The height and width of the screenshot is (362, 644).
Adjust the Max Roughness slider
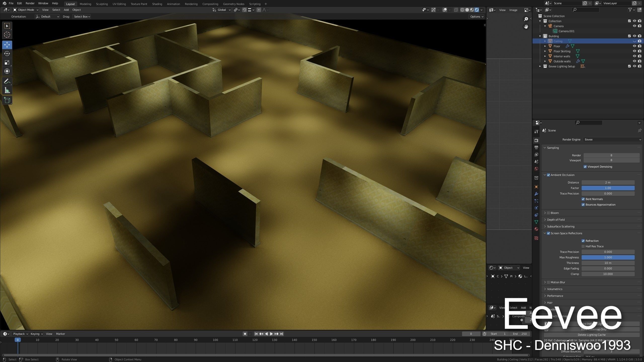pyautogui.click(x=608, y=257)
